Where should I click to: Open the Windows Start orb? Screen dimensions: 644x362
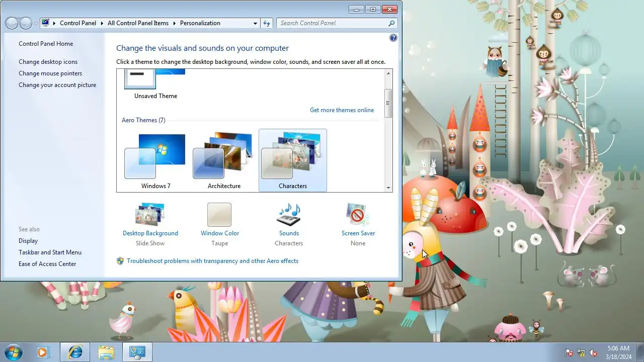(x=14, y=352)
